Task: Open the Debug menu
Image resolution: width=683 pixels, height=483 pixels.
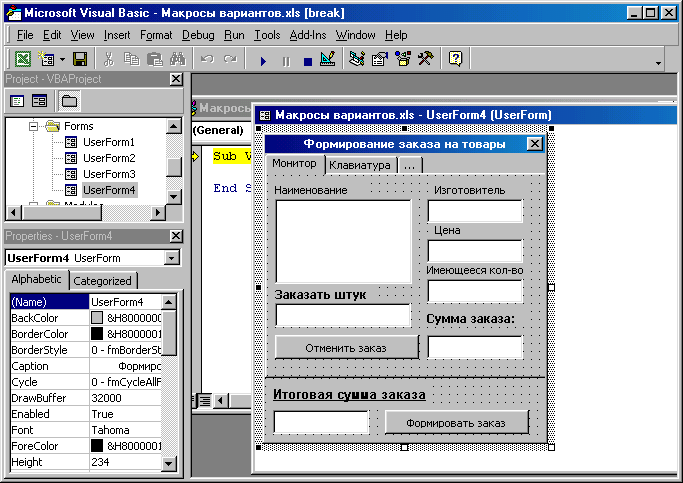Action: tap(198, 35)
